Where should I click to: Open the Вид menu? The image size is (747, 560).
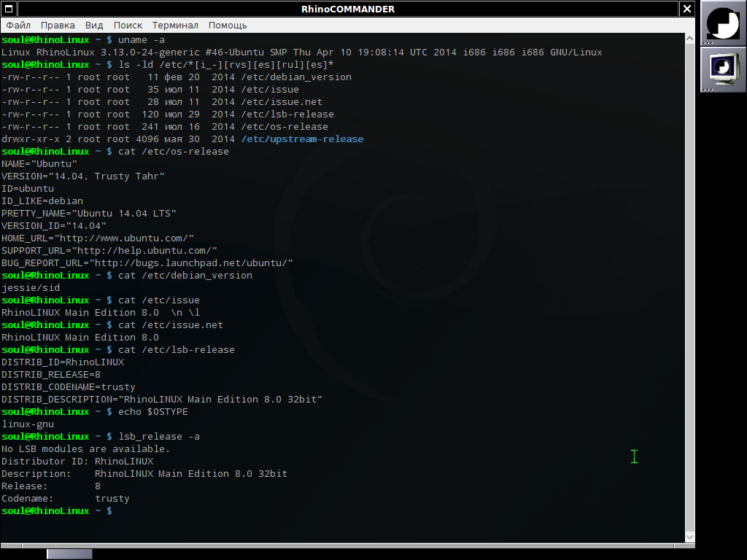[94, 26]
